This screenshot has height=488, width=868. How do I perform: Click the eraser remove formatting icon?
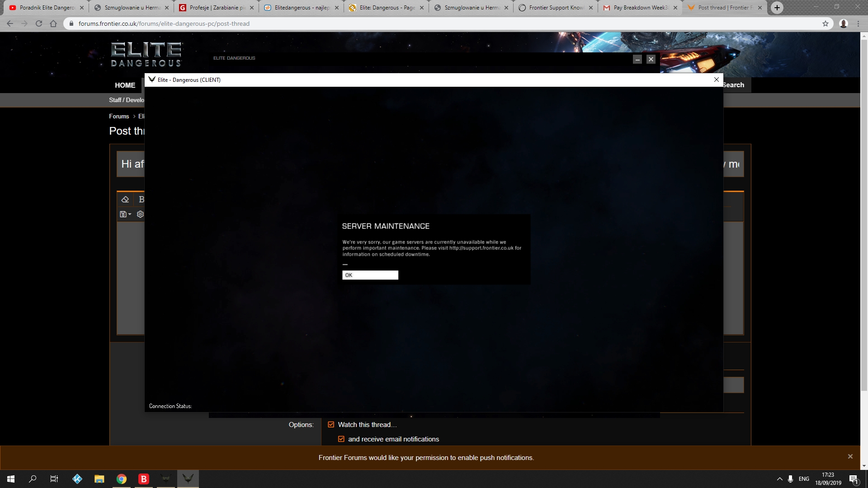pyautogui.click(x=125, y=199)
